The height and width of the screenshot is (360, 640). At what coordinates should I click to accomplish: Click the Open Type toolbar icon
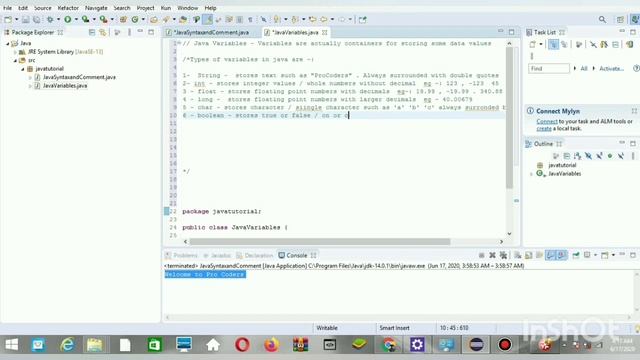tap(154, 19)
